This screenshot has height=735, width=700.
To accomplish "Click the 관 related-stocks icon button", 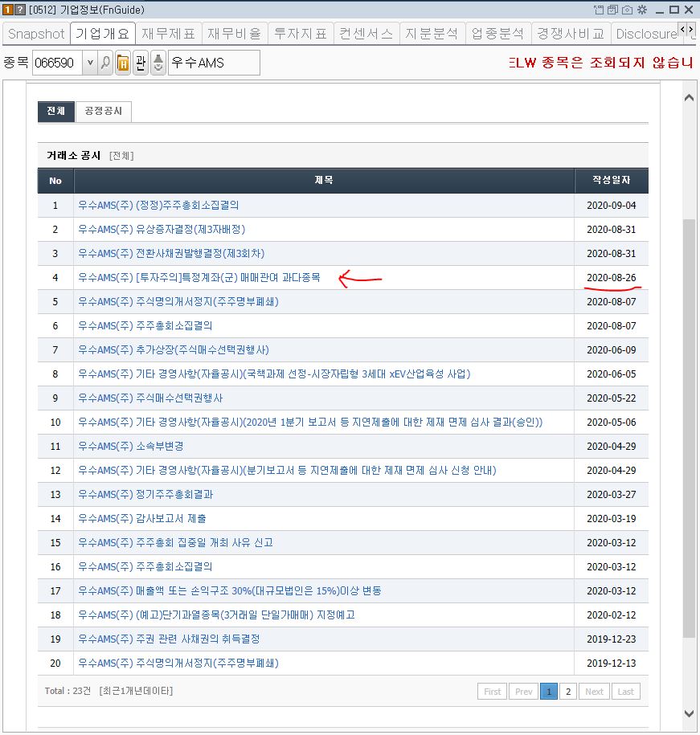I will [141, 63].
